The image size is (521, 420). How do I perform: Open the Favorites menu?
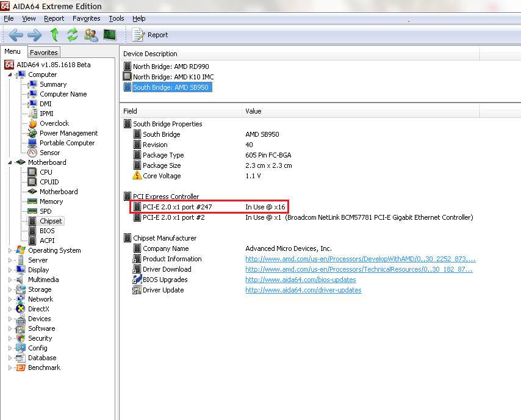pyautogui.click(x=87, y=19)
